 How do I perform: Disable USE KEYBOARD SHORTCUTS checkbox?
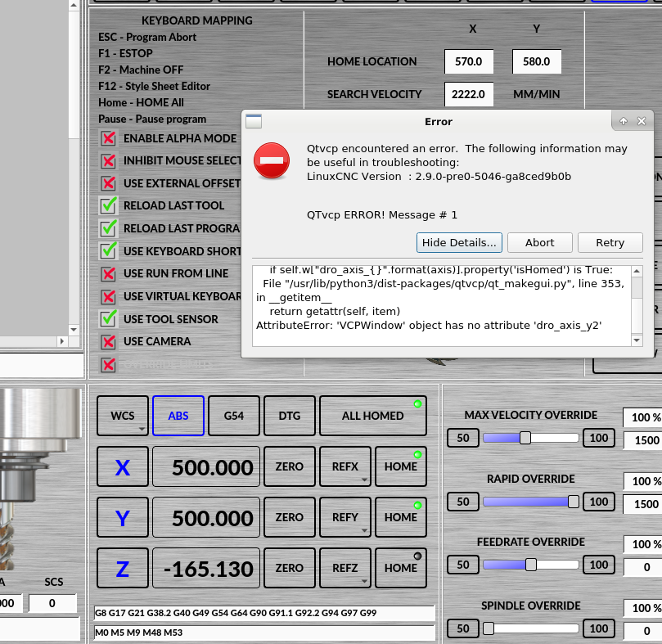[109, 251]
